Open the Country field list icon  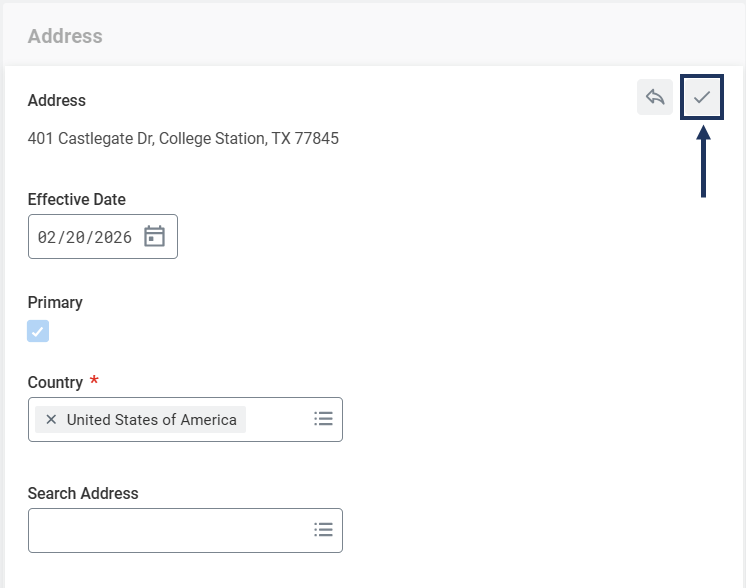323,419
